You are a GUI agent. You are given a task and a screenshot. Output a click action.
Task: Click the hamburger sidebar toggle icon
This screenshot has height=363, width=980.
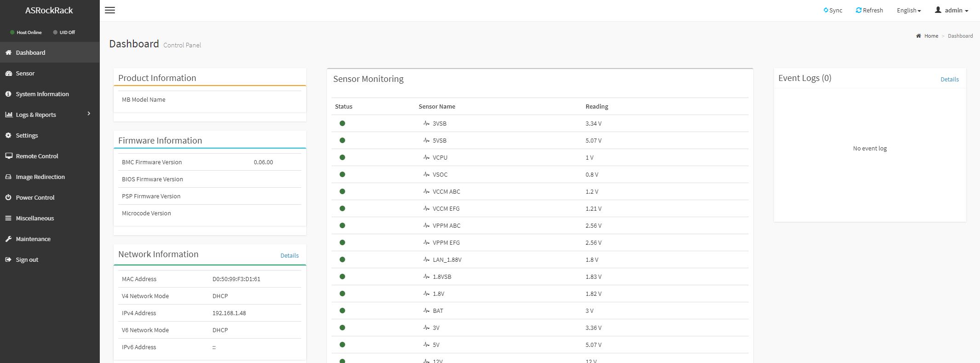pyautogui.click(x=110, y=10)
